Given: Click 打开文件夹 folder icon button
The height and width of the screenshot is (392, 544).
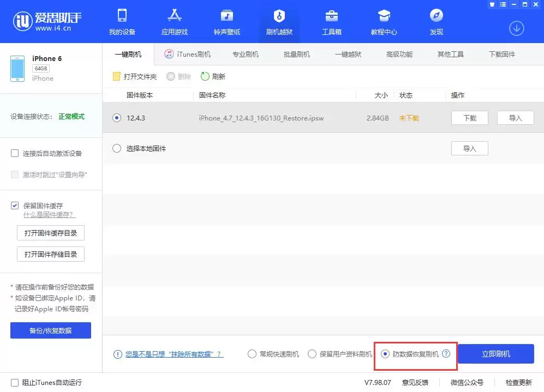Looking at the screenshot, I should point(135,76).
